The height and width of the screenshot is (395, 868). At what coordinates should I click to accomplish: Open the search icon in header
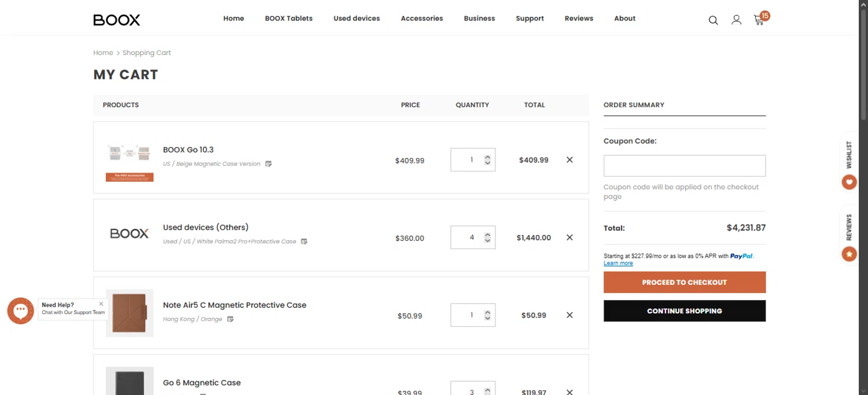click(713, 20)
